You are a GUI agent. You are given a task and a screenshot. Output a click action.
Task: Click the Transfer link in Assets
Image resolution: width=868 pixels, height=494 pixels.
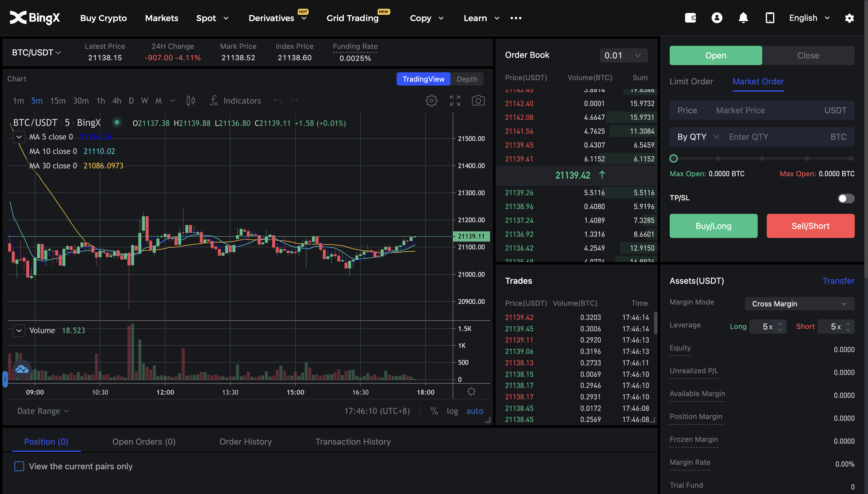point(838,281)
